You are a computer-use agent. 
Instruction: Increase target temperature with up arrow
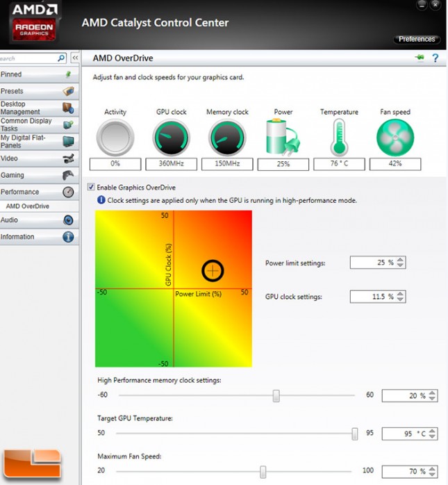pos(432,431)
